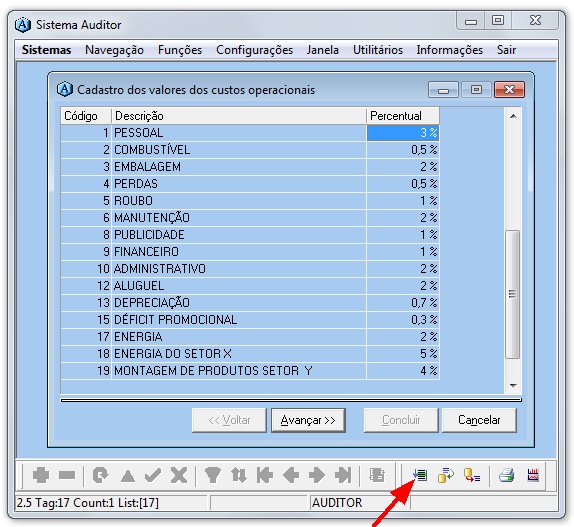Viewport: 574px width, 527px height.
Task: Open the Utilitários menu
Action: (x=378, y=50)
